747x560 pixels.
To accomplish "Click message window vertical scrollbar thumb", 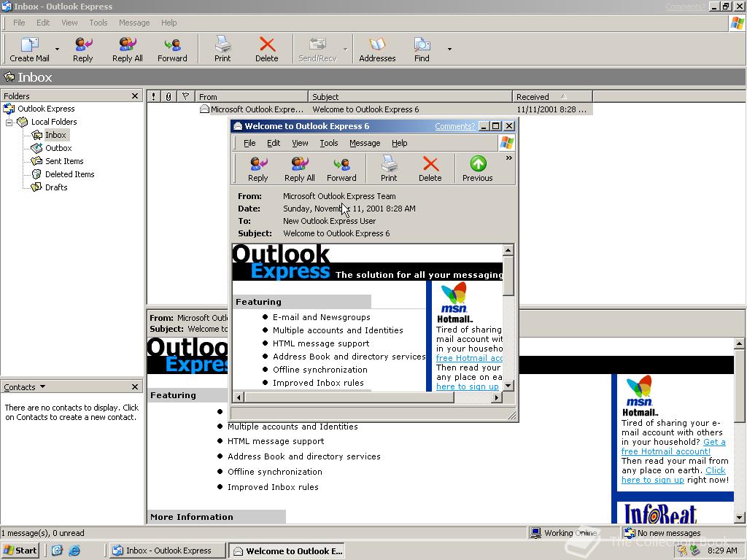I will click(508, 276).
